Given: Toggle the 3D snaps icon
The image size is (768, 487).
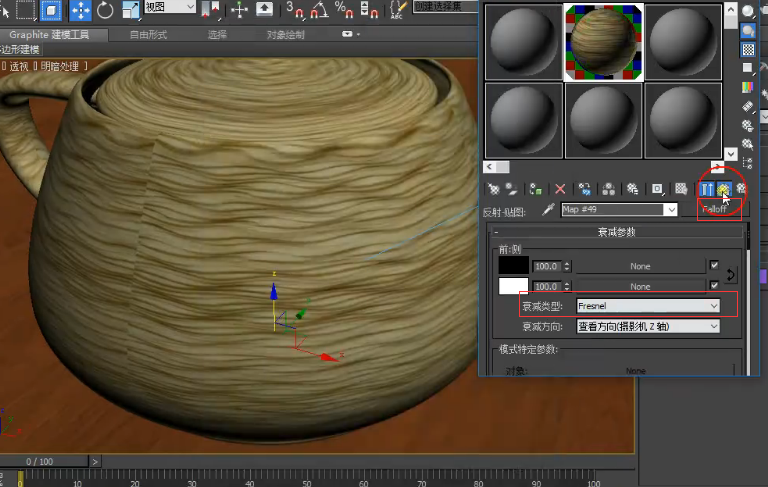Looking at the screenshot, I should point(294,11).
